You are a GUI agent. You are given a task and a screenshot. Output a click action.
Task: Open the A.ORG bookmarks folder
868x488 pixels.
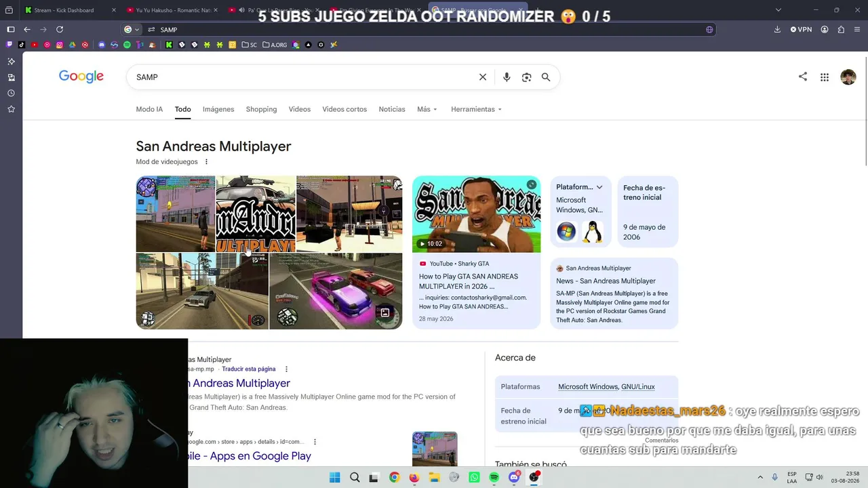(x=275, y=45)
